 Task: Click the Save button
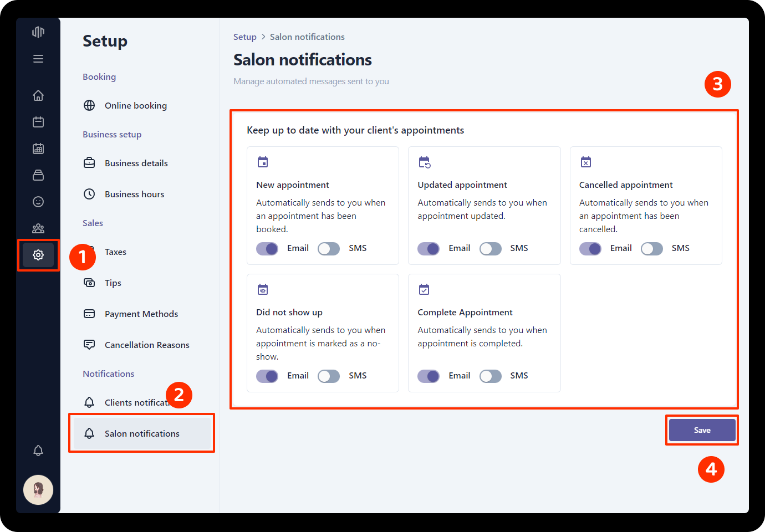click(x=702, y=430)
